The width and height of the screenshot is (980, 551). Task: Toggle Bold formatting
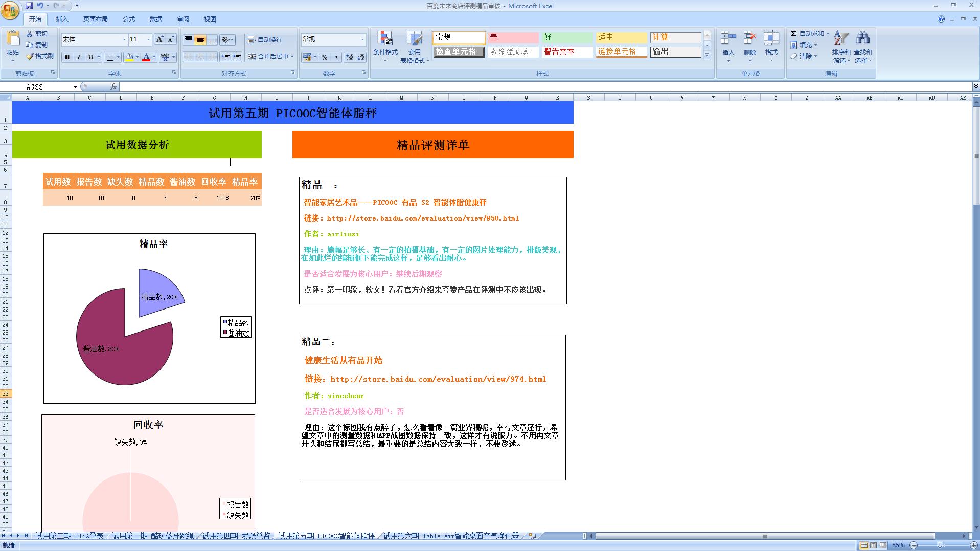tap(67, 57)
